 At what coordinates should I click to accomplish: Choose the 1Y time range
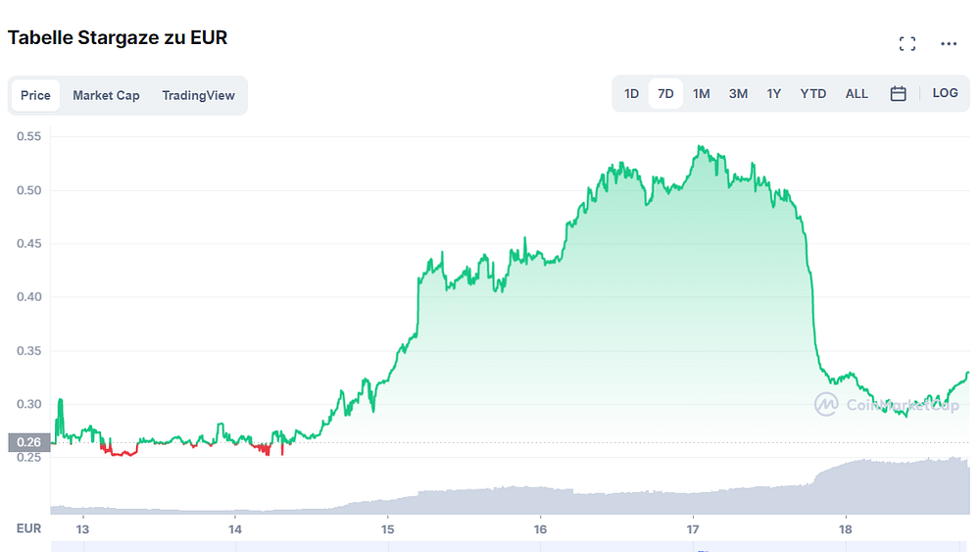pos(774,94)
